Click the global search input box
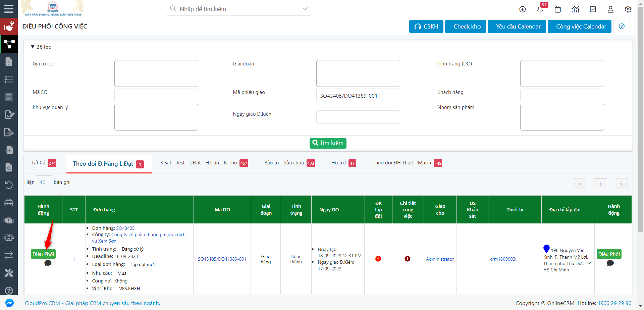Viewport: 644px width, 310px height. pos(238,9)
